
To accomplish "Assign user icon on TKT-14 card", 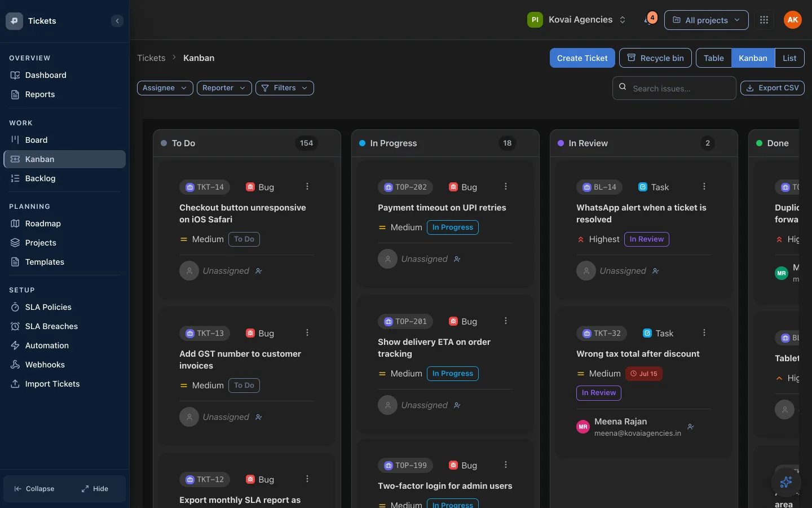I will tap(259, 271).
